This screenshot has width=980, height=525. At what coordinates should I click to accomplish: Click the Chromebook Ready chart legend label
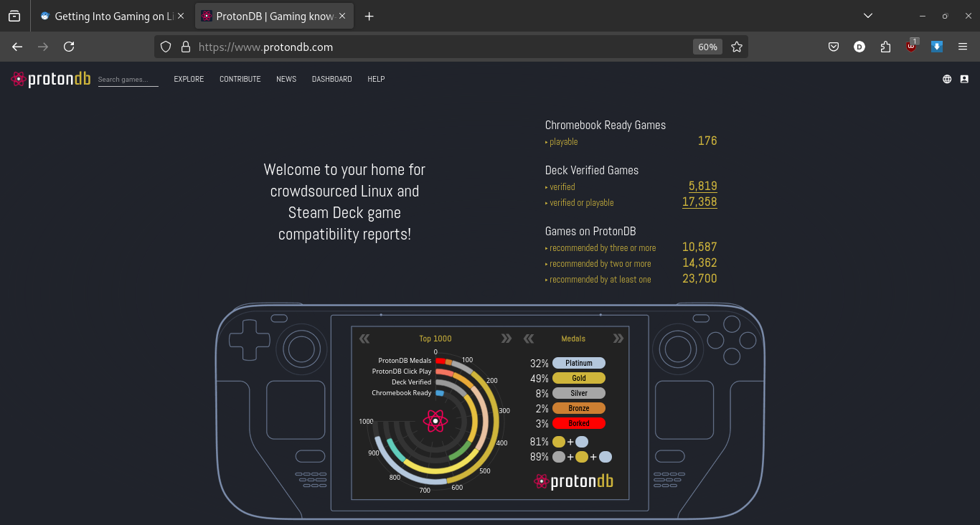pos(402,393)
